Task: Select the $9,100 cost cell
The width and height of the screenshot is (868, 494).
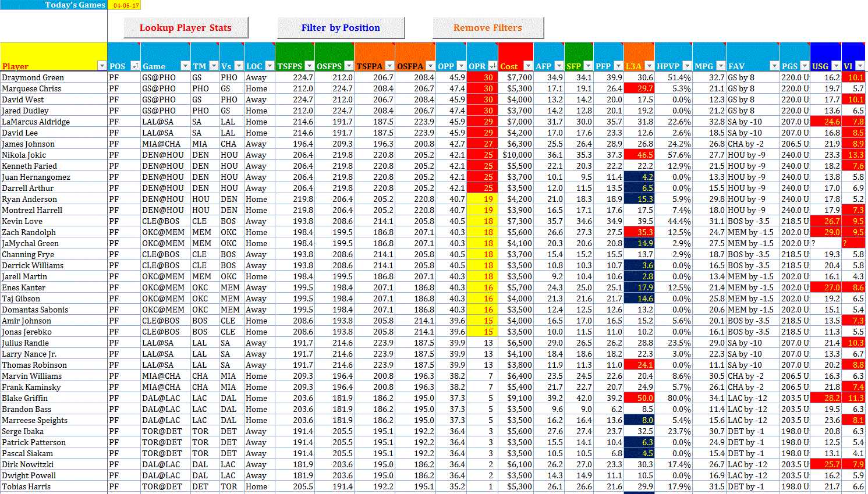Action: pos(516,398)
